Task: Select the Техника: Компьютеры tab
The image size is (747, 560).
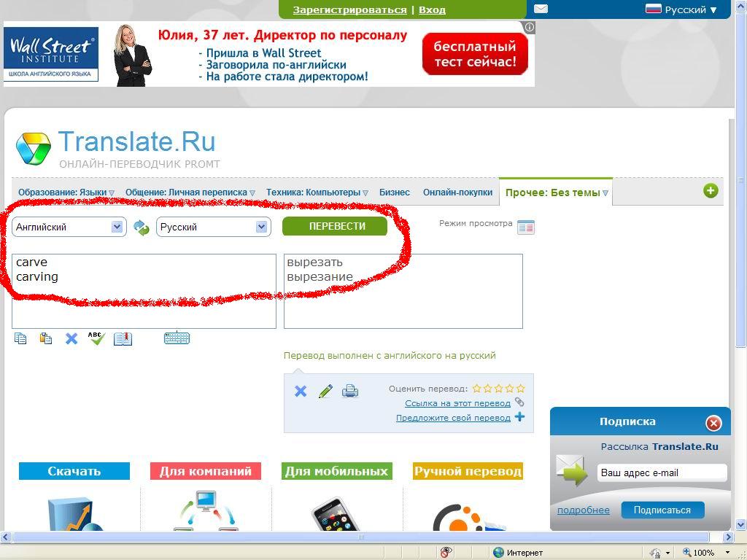Action: pos(313,192)
